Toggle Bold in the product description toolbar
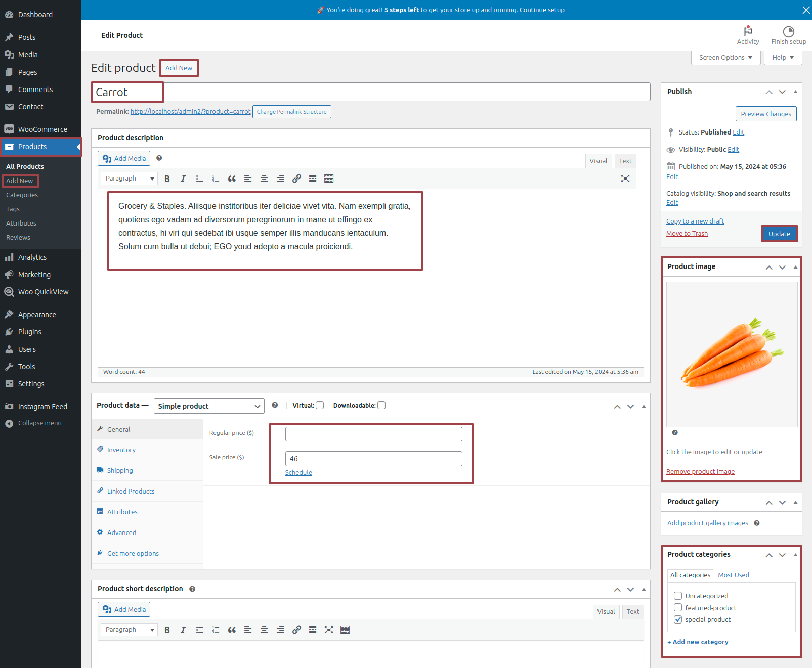The height and width of the screenshot is (668, 812). point(167,179)
